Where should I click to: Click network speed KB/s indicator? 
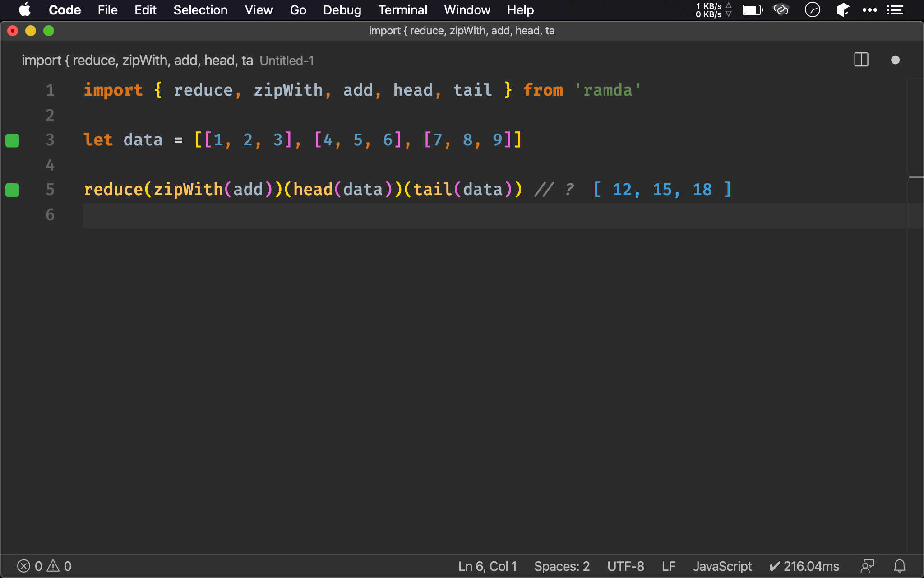tap(714, 10)
